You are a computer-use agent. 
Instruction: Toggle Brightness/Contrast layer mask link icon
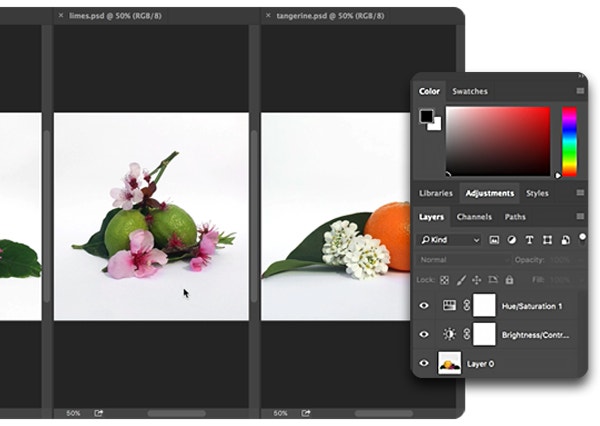(466, 334)
